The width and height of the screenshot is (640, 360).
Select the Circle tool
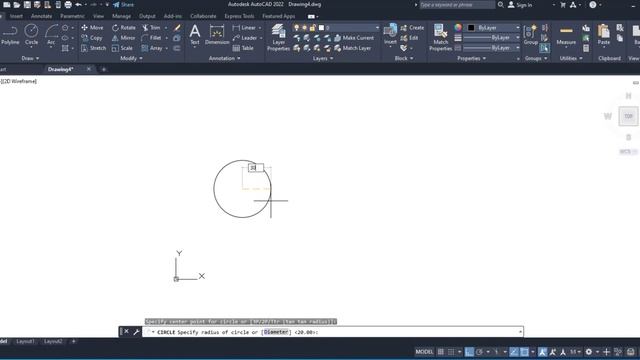pyautogui.click(x=31, y=35)
